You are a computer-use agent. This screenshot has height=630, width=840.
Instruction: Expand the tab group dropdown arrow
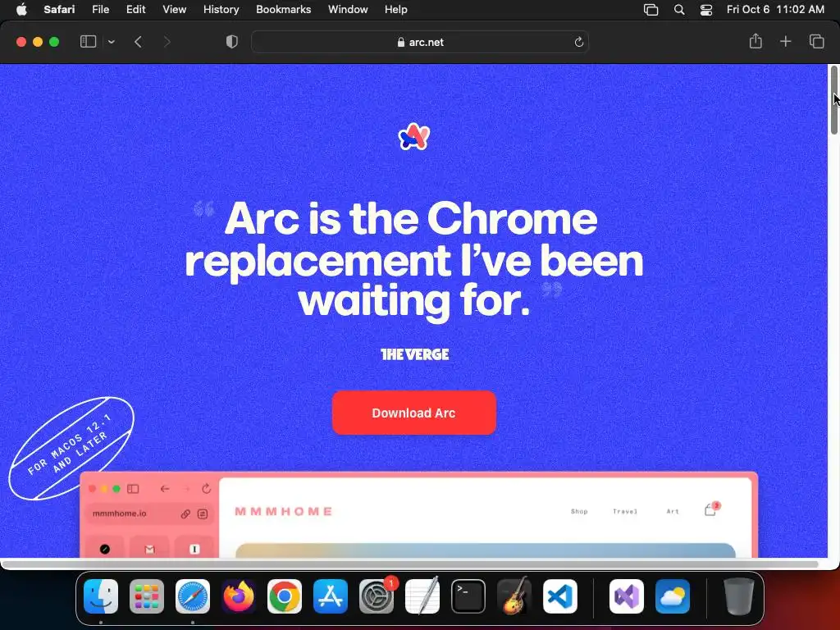(x=112, y=42)
